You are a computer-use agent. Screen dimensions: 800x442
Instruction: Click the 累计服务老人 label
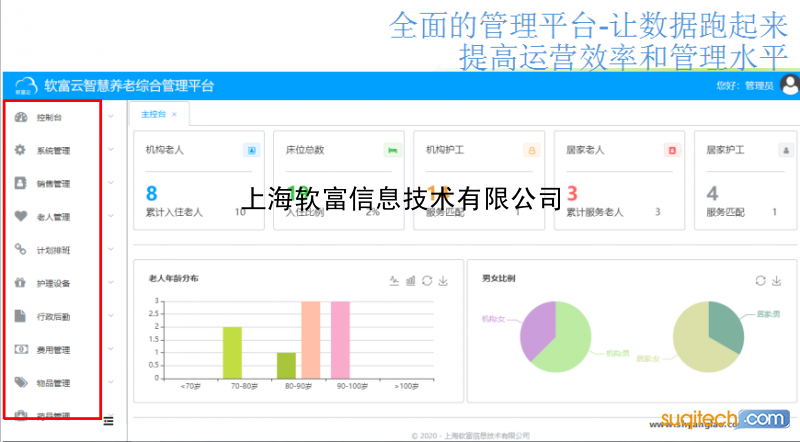coord(595,212)
